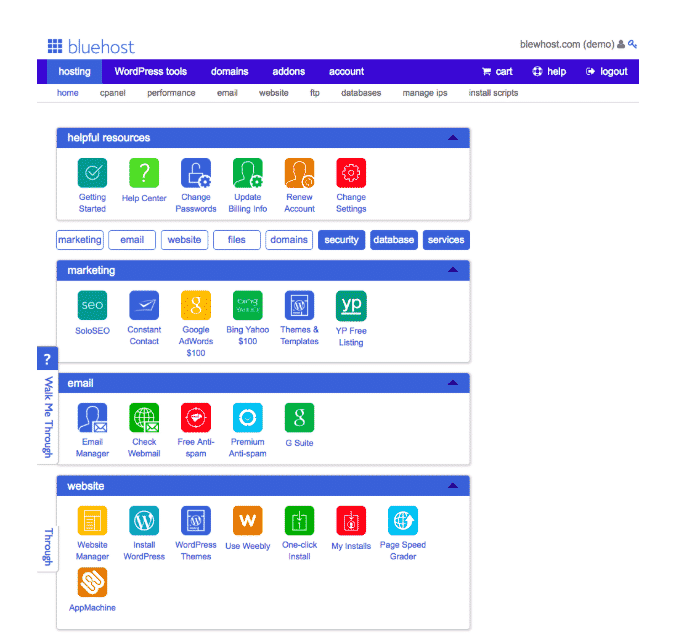Open the Help Center question mark icon
Screen dimensions: 696x635
click(x=144, y=173)
